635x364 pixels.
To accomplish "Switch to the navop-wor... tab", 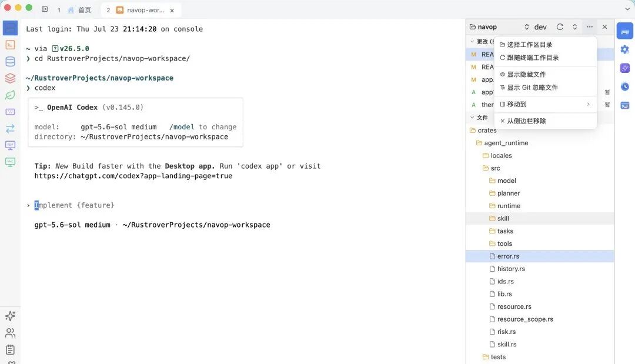I will click(x=141, y=10).
